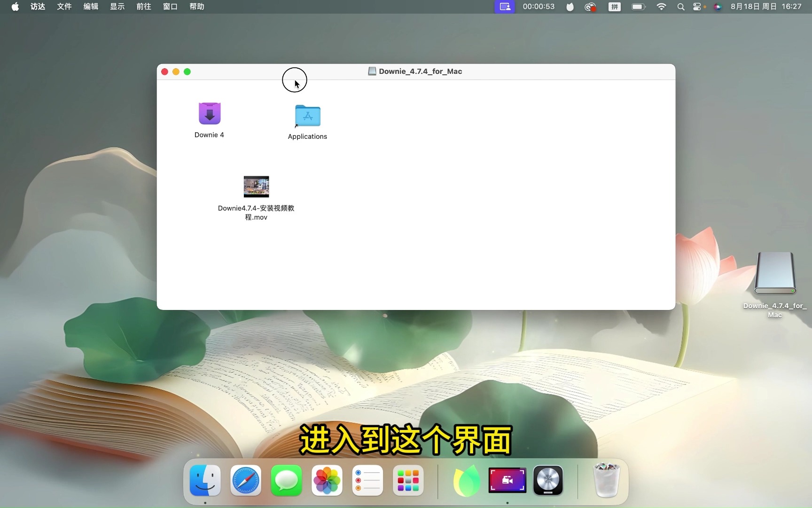
Task: Click the date and time 8月18日 周日 16:27
Action: (766, 7)
